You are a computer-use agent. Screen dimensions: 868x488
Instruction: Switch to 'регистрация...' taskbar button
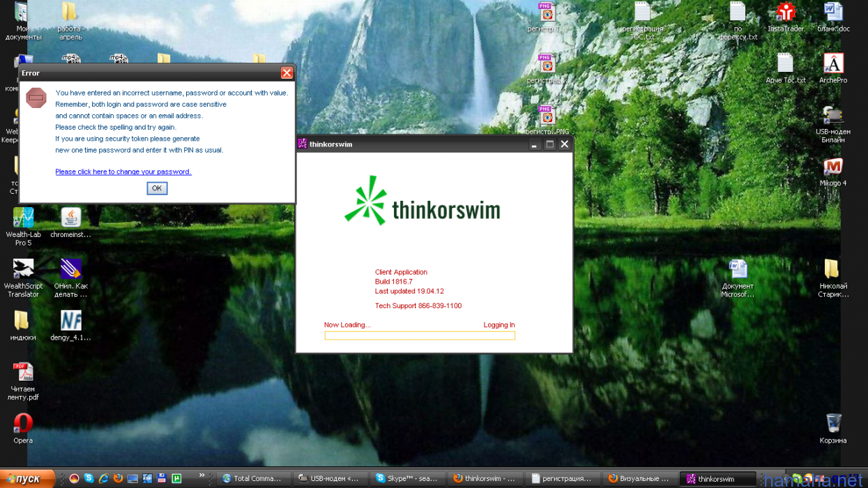(x=561, y=479)
